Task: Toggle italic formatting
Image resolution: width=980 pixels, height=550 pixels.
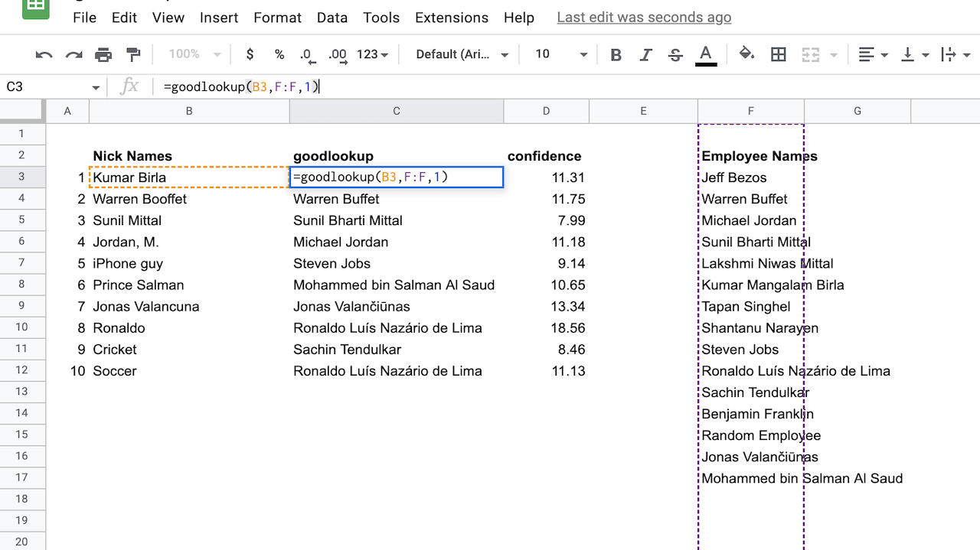Action: 645,54
